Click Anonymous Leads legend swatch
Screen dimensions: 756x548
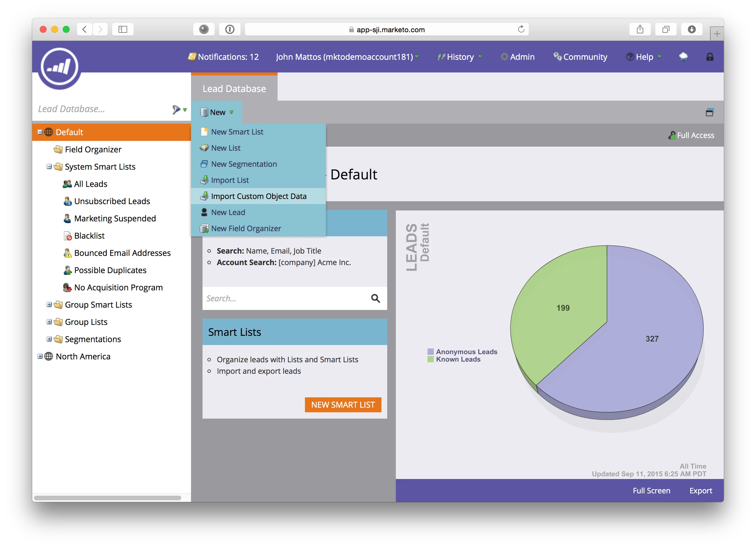[x=430, y=352]
